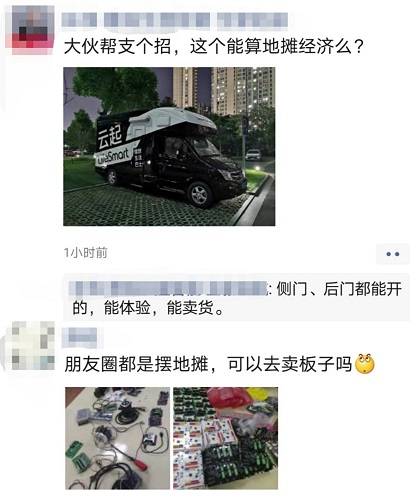Open the left thumbnail with scattered circuit boards
Image resolution: width=420 pixels, height=500 pixels.
(x=117, y=438)
